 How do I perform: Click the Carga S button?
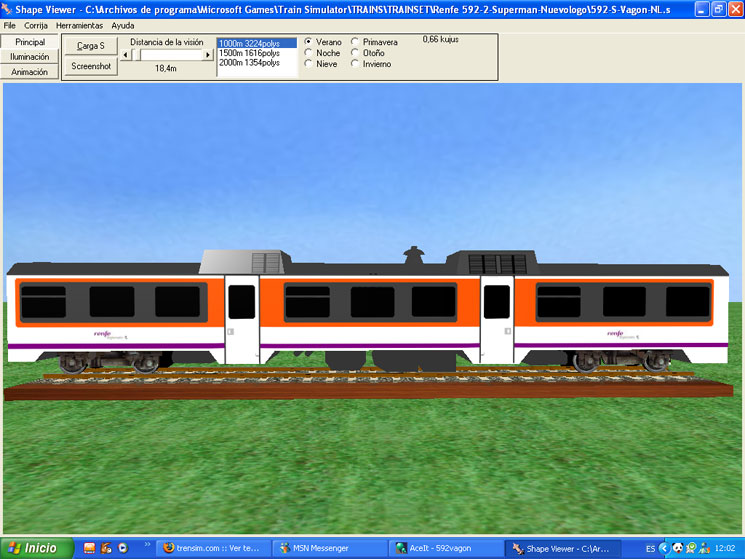coord(91,46)
